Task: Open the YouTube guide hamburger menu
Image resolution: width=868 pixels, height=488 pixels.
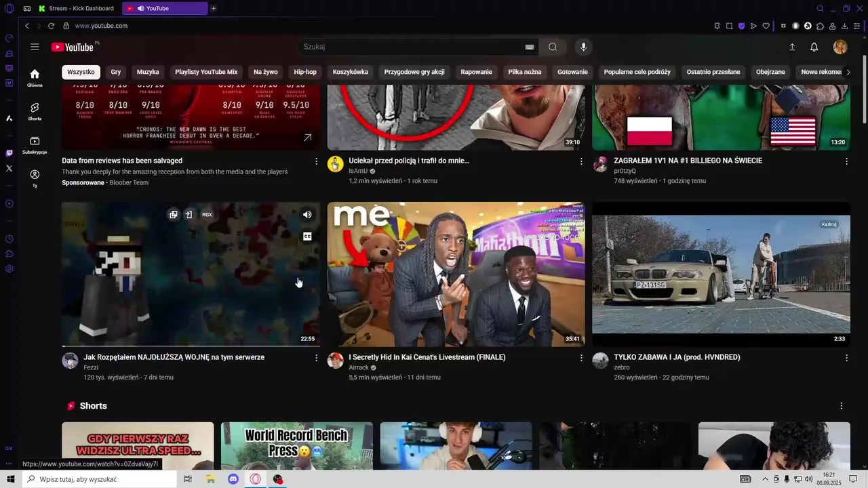Action: click(x=35, y=47)
